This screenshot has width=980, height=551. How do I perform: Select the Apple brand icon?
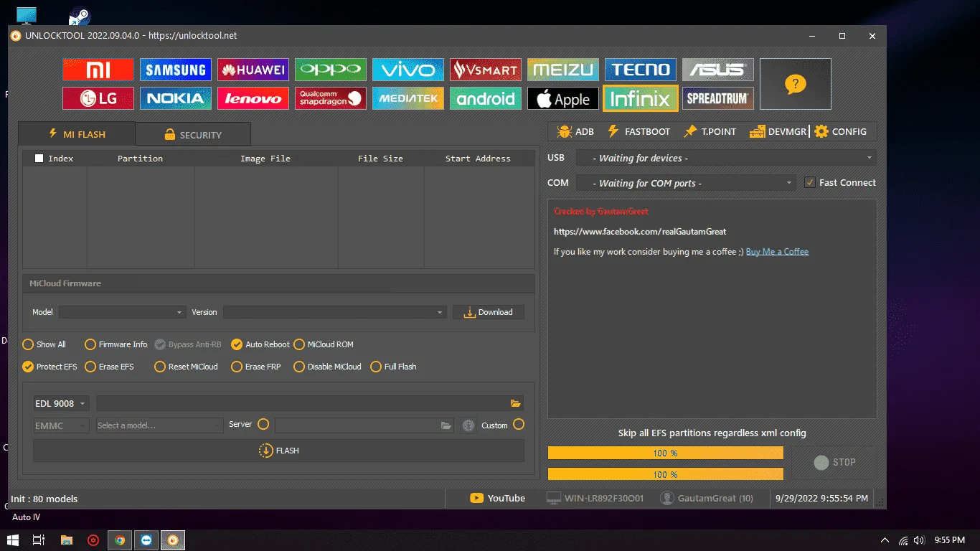(563, 98)
